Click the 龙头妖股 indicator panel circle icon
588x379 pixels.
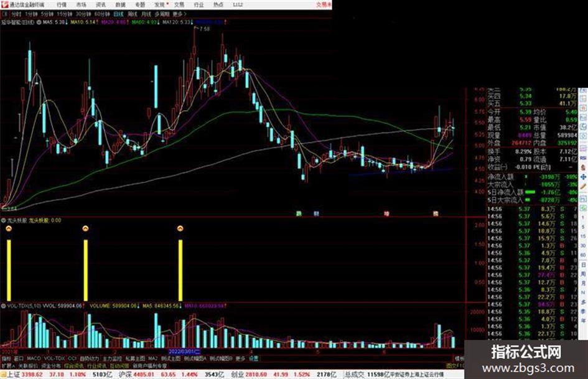tap(3, 221)
